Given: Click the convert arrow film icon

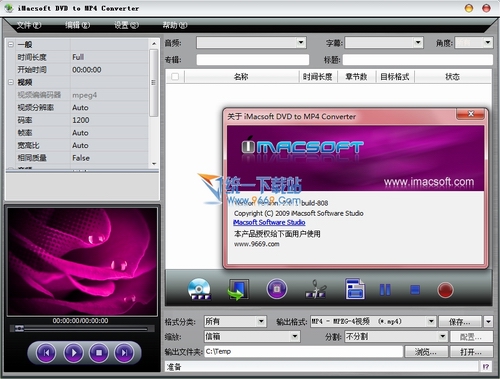Looking at the screenshot, I should point(238,289).
